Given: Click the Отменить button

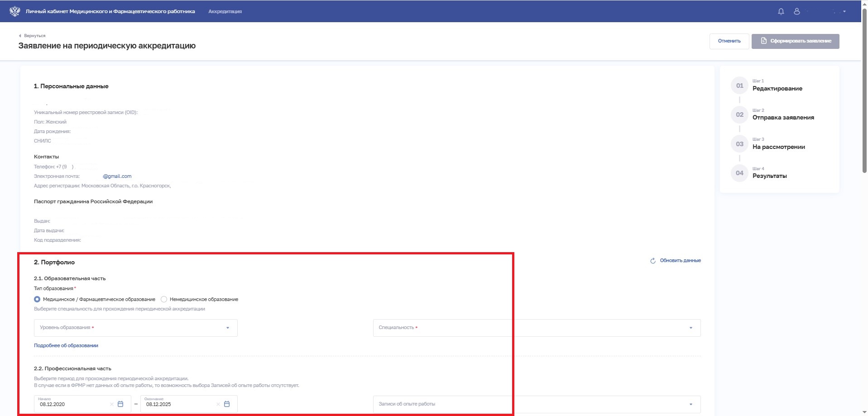Looking at the screenshot, I should pos(729,41).
